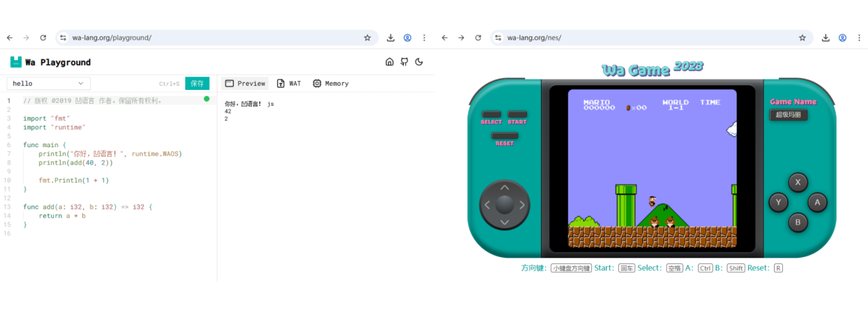
Task: Click the Ctrl key hint for A
Action: pos(705,268)
